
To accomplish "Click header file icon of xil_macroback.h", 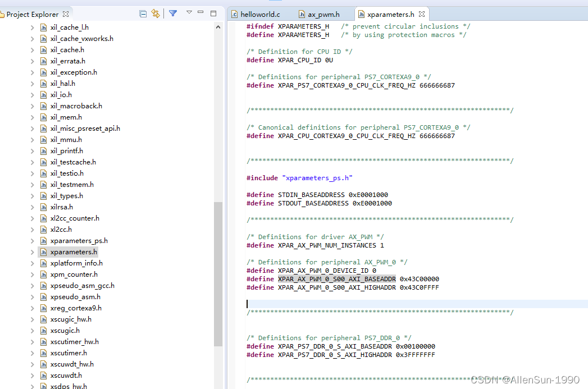I will click(x=43, y=106).
